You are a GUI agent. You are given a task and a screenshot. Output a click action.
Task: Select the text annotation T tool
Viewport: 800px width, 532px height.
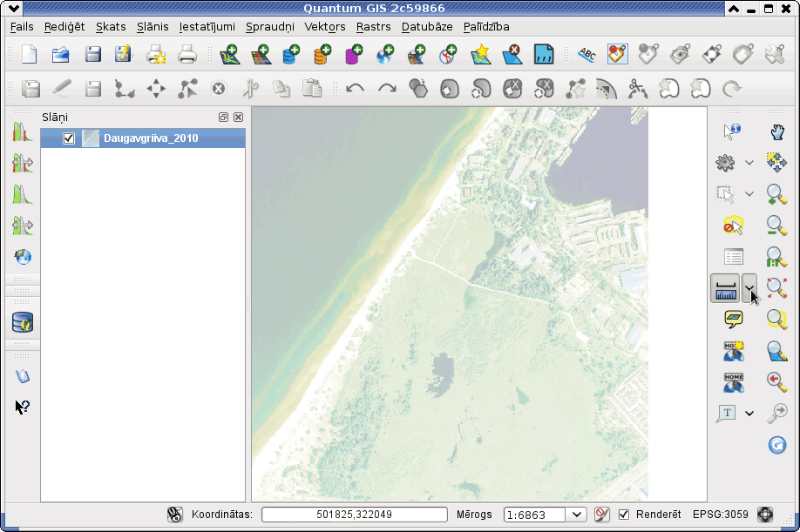click(x=727, y=414)
